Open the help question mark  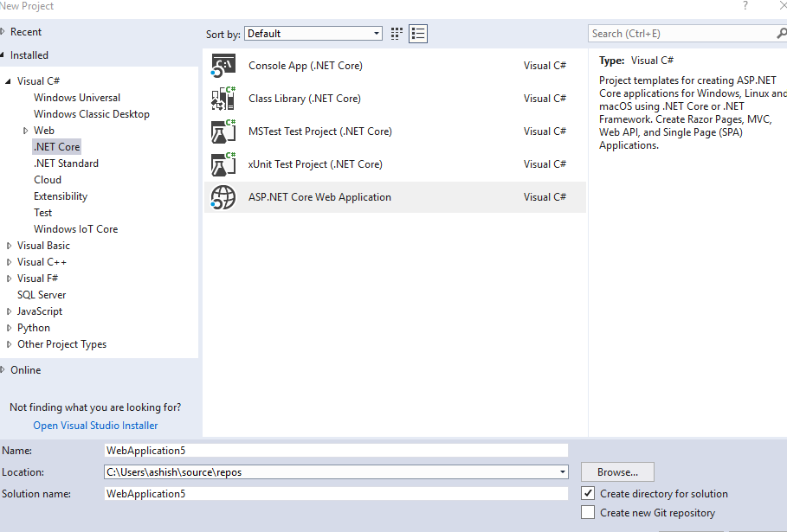(745, 5)
